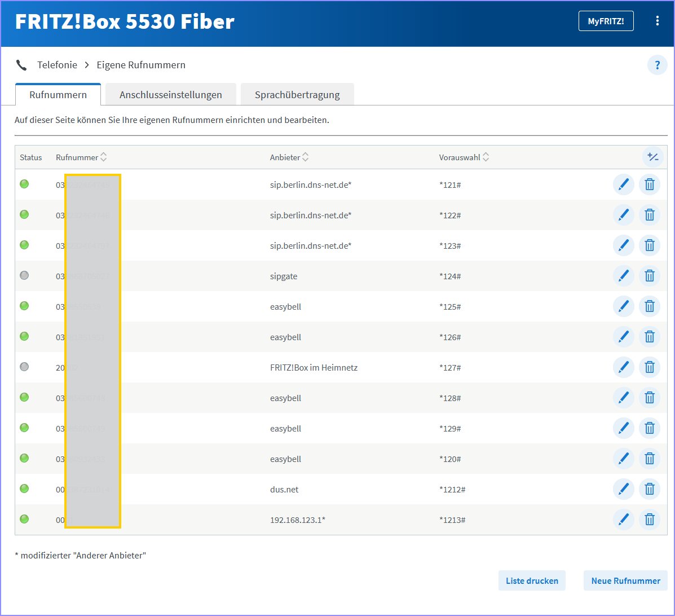The height and width of the screenshot is (616, 675).
Task: Delete the number with prefix *123#
Action: tap(650, 245)
